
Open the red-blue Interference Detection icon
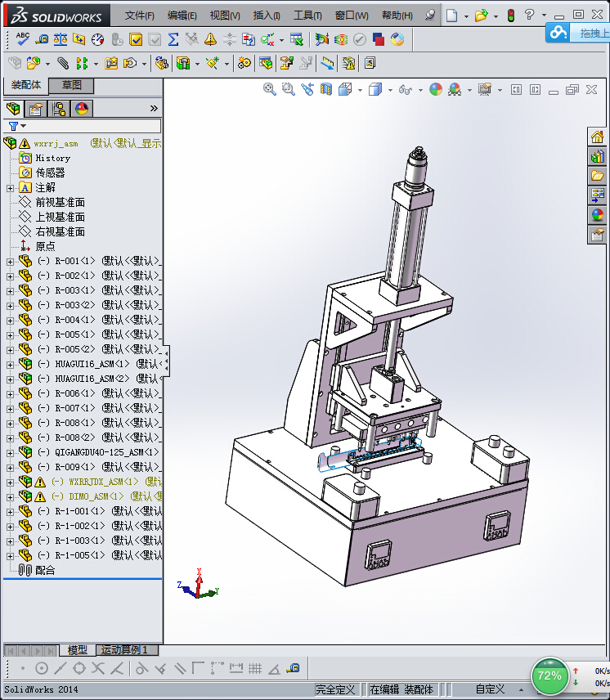point(379,39)
